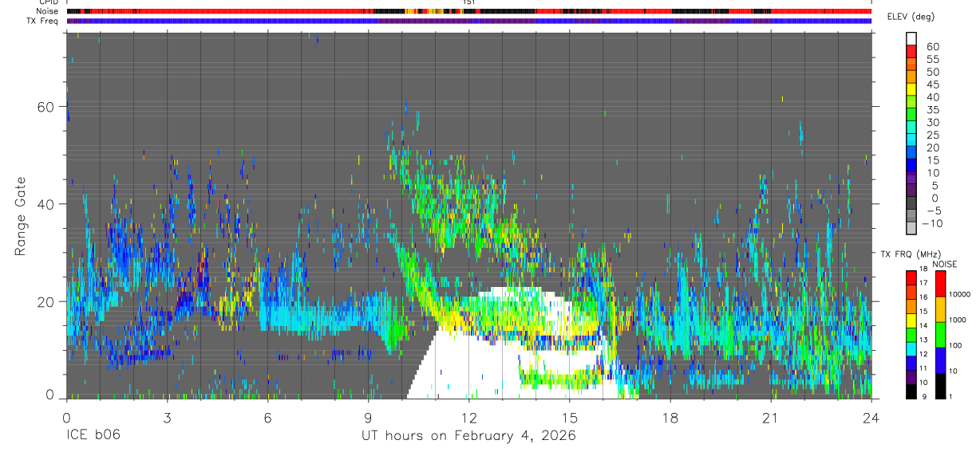Click the hour 18 tick label on the time axis
The image size is (980, 452).
670,418
